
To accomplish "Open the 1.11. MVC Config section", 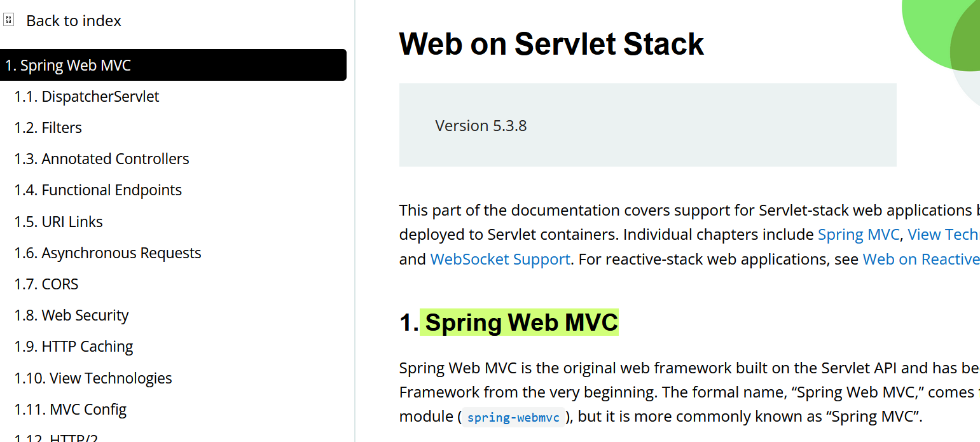I will point(71,410).
